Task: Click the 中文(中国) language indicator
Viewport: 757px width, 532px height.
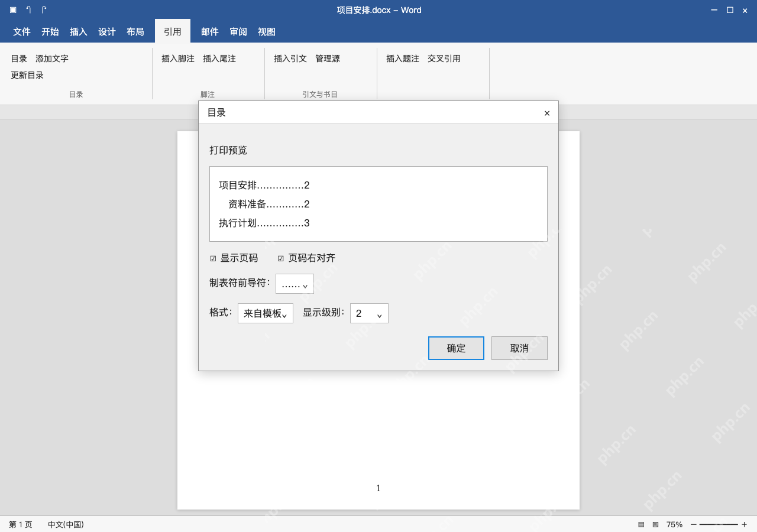Action: coord(66,524)
